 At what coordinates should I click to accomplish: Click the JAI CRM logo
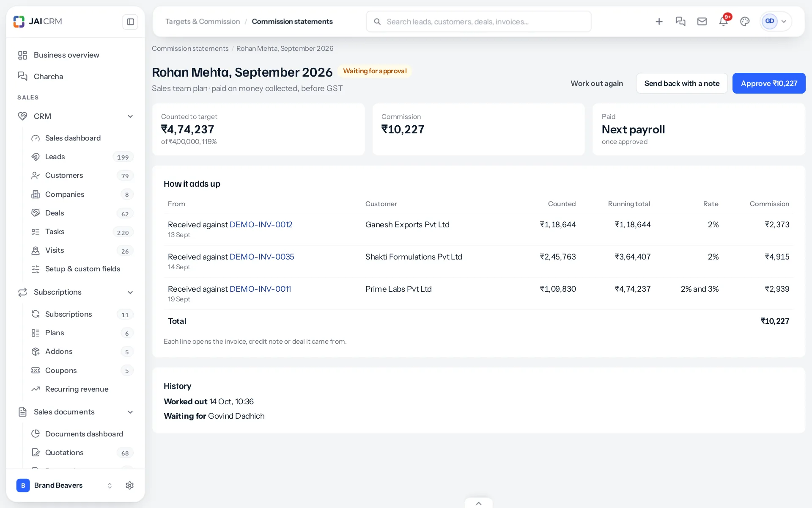pyautogui.click(x=38, y=21)
